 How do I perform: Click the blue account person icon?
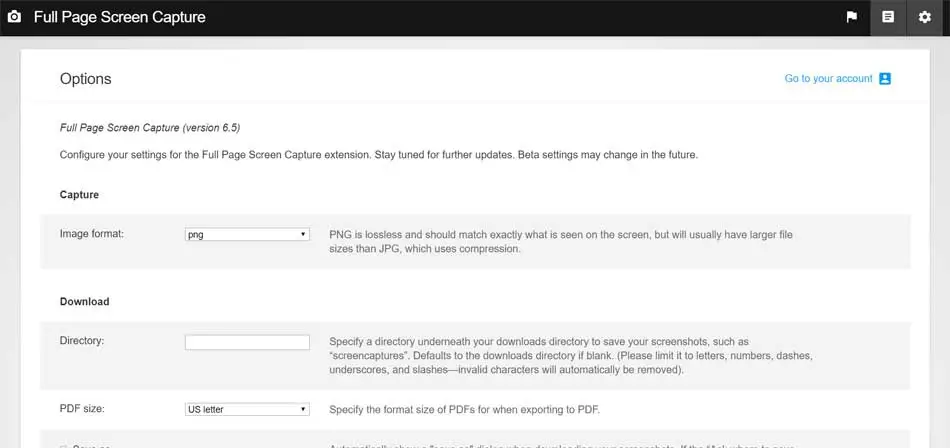(x=885, y=78)
